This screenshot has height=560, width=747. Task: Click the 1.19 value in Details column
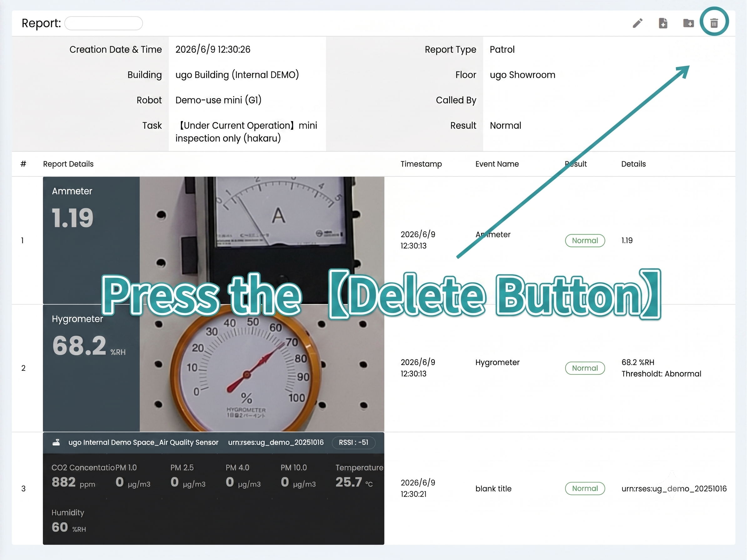coord(627,241)
